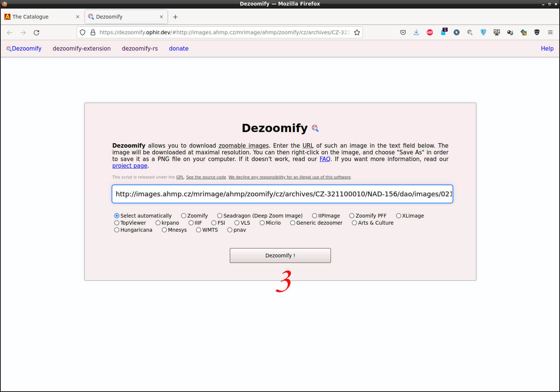Image resolution: width=560 pixels, height=392 pixels.
Task: Select the WMTS radio button
Action: (x=199, y=230)
